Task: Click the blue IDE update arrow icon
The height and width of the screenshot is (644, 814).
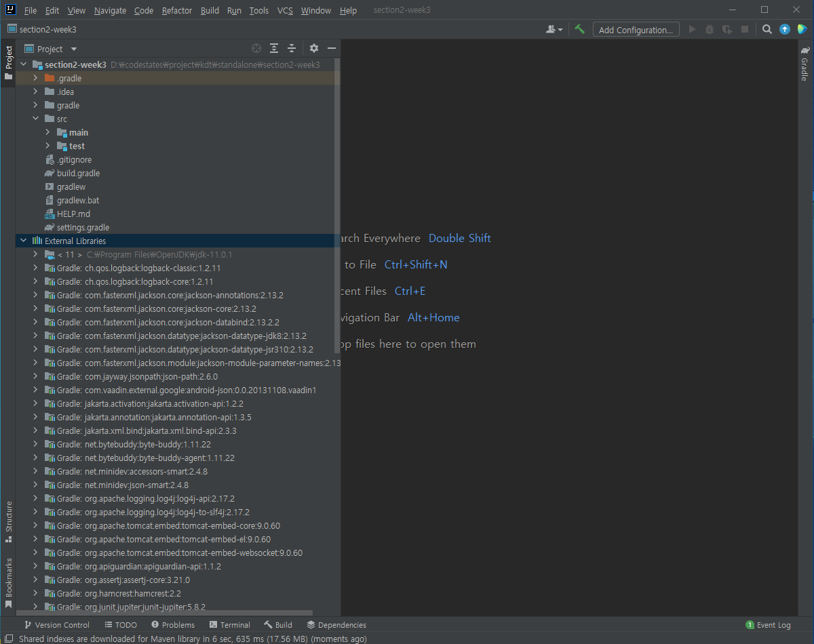Action: coord(785,29)
